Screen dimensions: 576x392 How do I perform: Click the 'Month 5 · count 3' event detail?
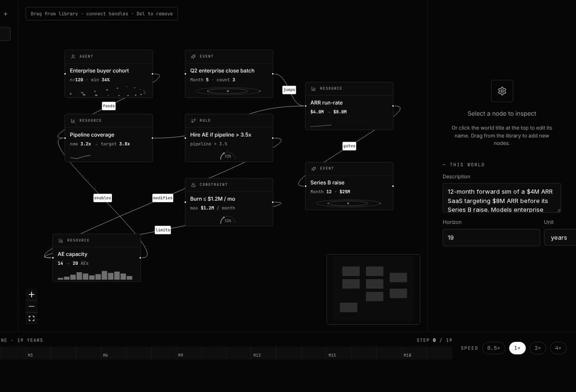(x=213, y=80)
